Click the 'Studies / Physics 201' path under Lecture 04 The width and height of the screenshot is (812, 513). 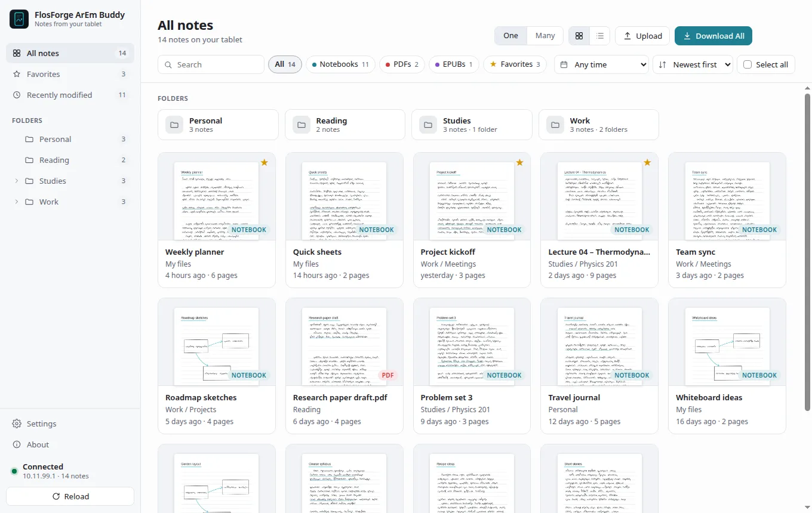pos(583,264)
